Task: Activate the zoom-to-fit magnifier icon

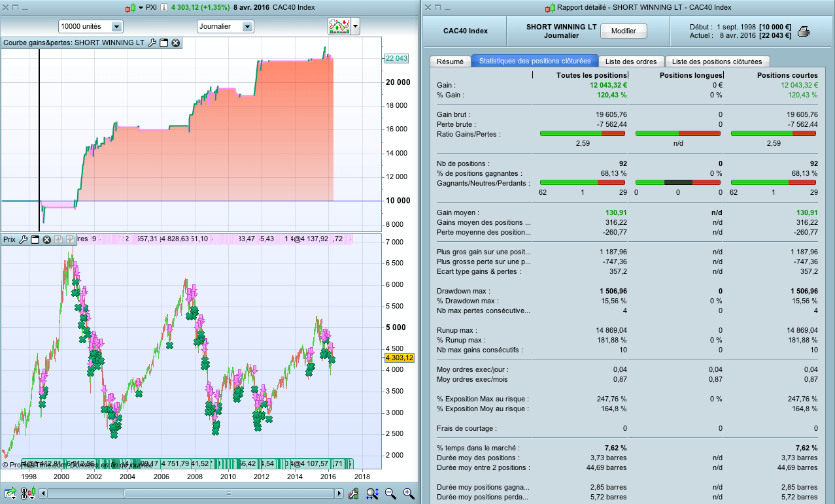Action: pos(372,494)
